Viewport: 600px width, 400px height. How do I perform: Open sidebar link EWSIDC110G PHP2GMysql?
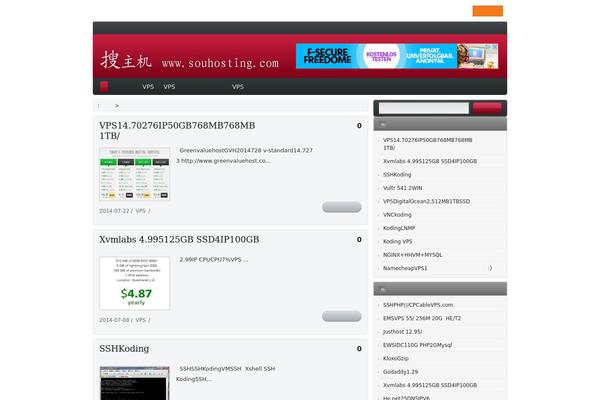(x=417, y=345)
